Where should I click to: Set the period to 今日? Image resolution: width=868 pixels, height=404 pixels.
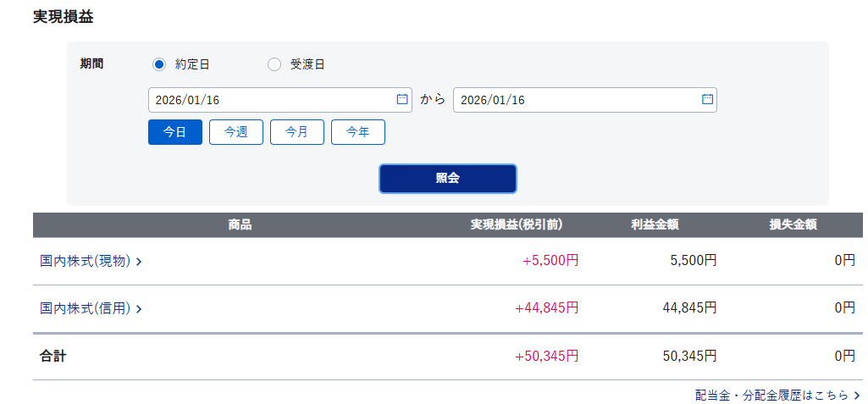coord(175,132)
